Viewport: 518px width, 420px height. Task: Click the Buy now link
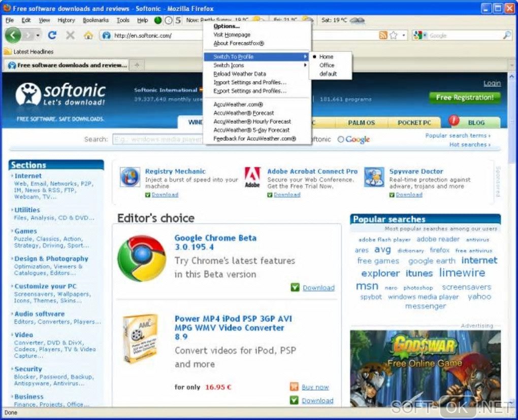(315, 387)
